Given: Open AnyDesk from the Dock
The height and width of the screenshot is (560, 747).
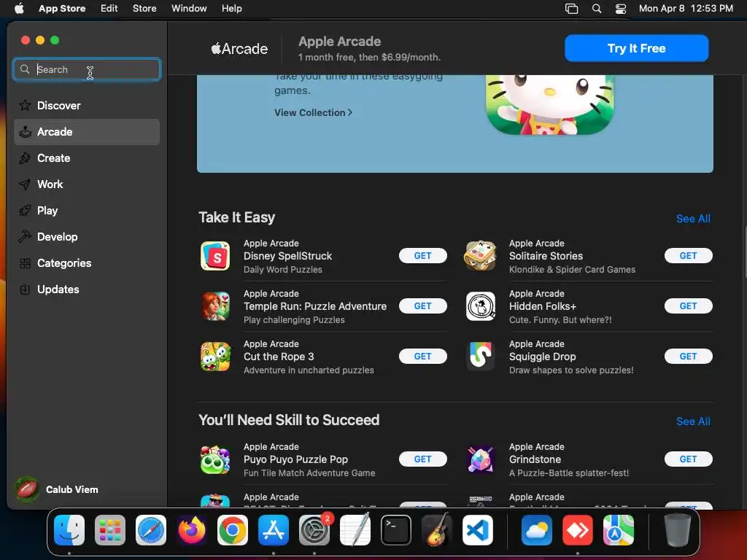Looking at the screenshot, I should tap(578, 530).
